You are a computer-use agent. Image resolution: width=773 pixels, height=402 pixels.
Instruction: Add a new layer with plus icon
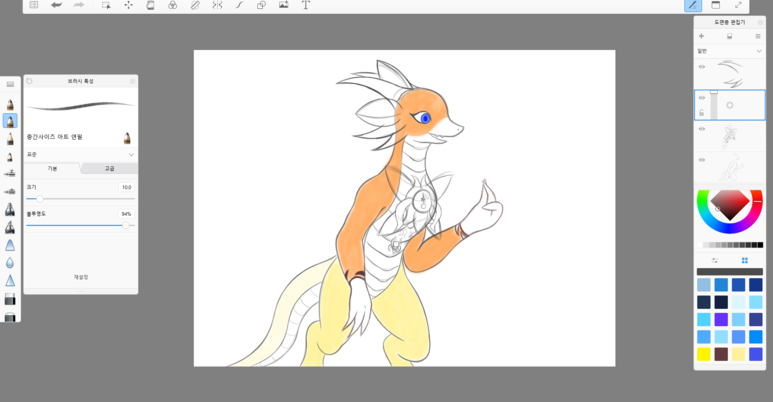pos(701,36)
